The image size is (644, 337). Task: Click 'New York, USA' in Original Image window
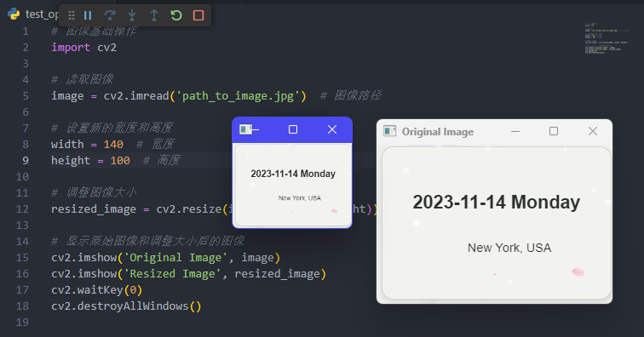pos(509,248)
